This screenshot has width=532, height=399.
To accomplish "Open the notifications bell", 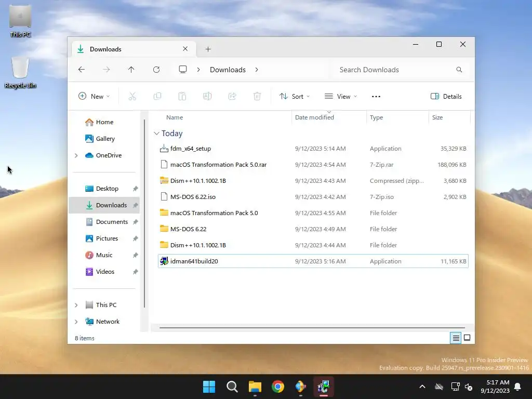I will coord(518,387).
